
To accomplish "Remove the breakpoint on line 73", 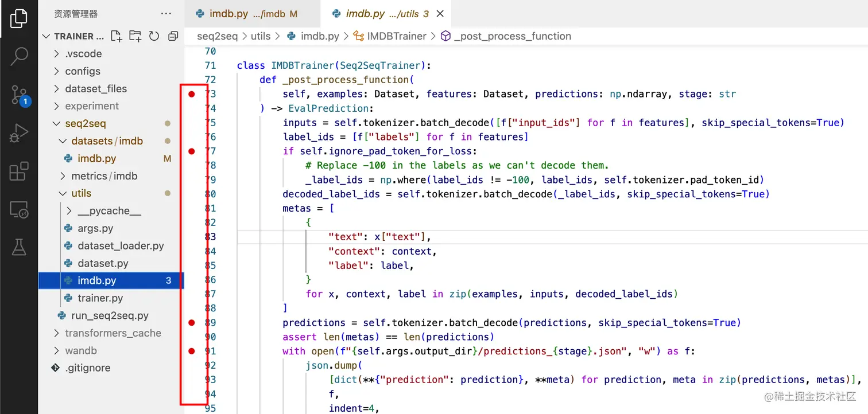I will (x=192, y=94).
